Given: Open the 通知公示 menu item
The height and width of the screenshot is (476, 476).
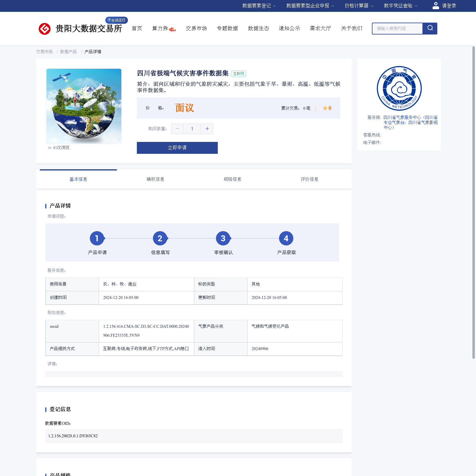Looking at the screenshot, I should point(289,28).
